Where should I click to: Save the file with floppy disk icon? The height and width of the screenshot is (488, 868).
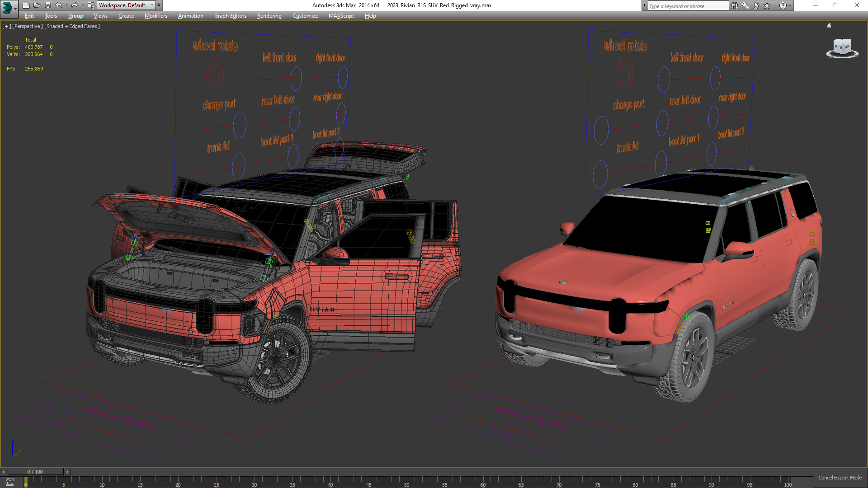point(48,5)
